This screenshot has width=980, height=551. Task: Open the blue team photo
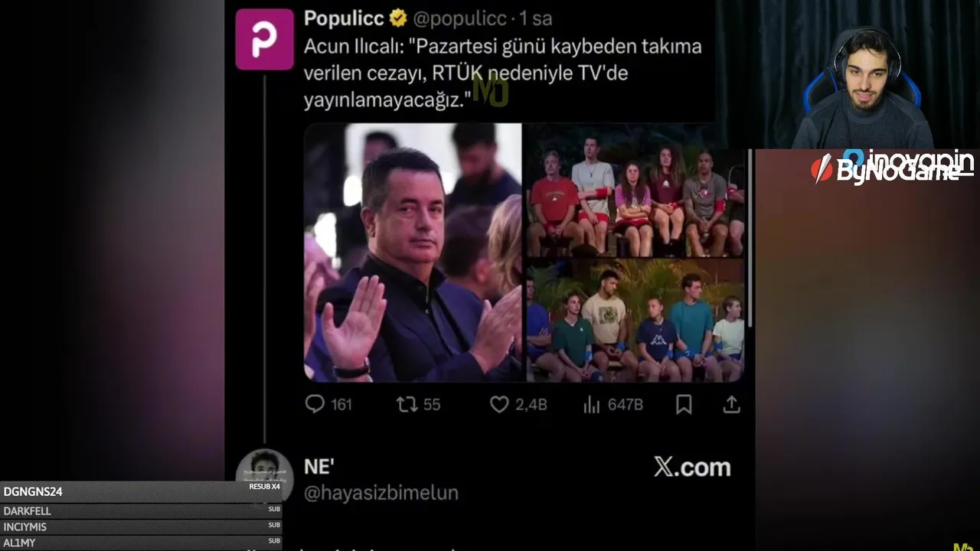[x=635, y=321]
